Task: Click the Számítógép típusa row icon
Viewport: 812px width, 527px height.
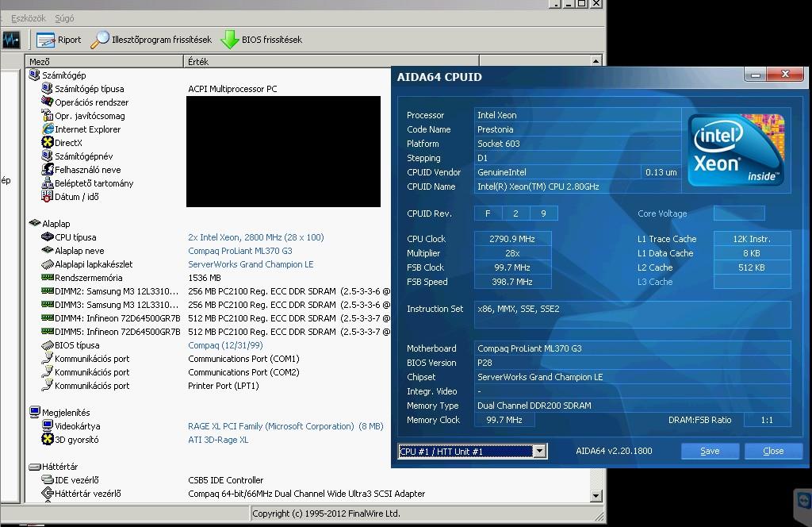Action: coord(47,89)
